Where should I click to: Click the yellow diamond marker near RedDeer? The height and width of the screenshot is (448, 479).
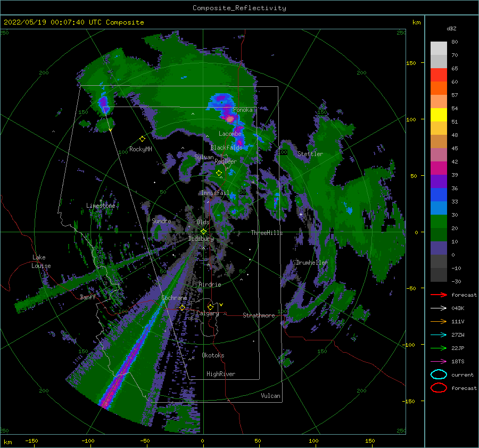(x=219, y=173)
